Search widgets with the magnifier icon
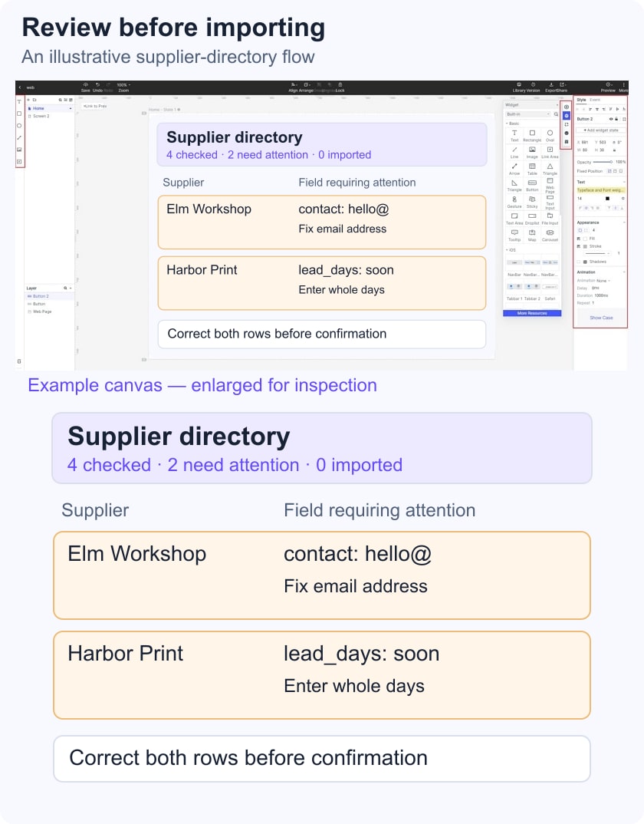The height and width of the screenshot is (824, 644). [x=556, y=114]
